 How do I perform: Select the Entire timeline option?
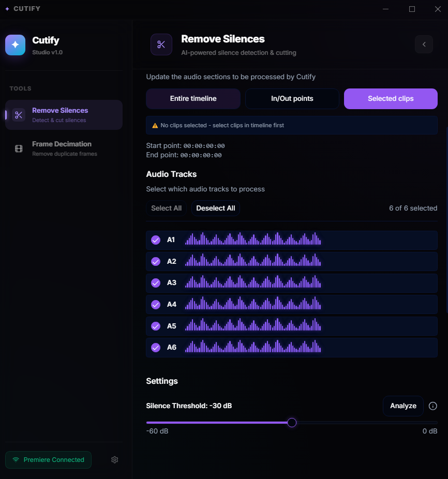pyautogui.click(x=193, y=99)
